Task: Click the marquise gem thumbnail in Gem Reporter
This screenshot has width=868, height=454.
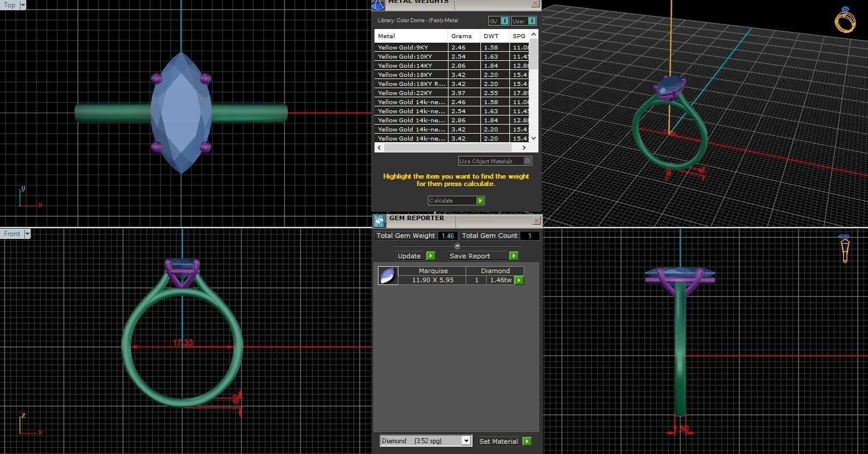Action: point(388,276)
